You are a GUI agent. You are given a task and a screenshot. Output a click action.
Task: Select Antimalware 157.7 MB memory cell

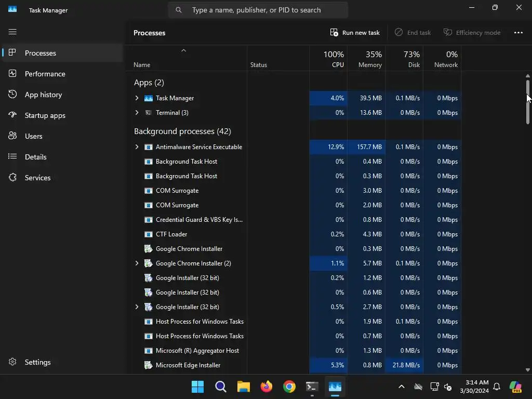click(x=366, y=147)
